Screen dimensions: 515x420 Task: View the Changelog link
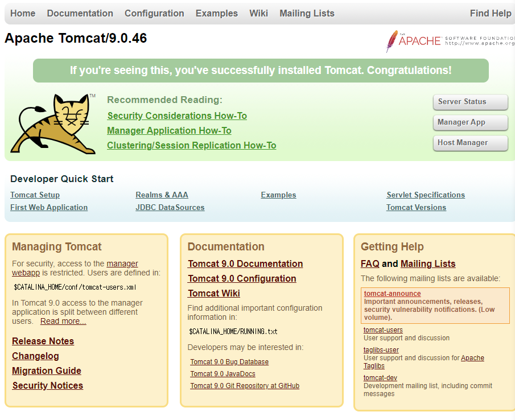click(x=35, y=356)
